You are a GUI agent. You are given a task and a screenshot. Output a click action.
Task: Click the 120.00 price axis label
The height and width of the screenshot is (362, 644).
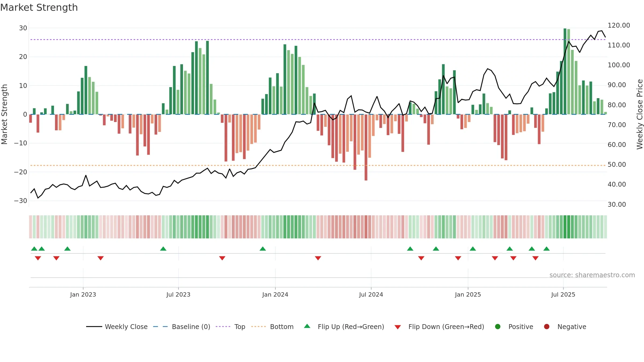[x=619, y=25]
